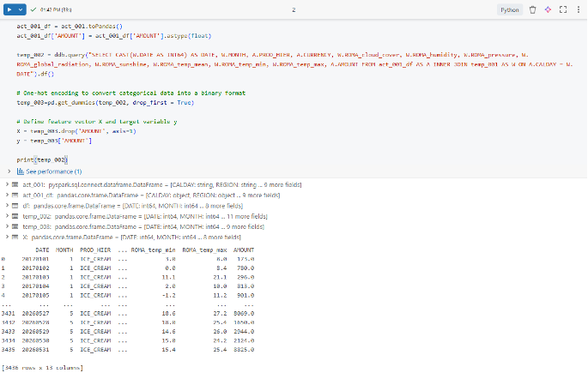
Task: Open the cell kebab menu
Action: pos(578,9)
